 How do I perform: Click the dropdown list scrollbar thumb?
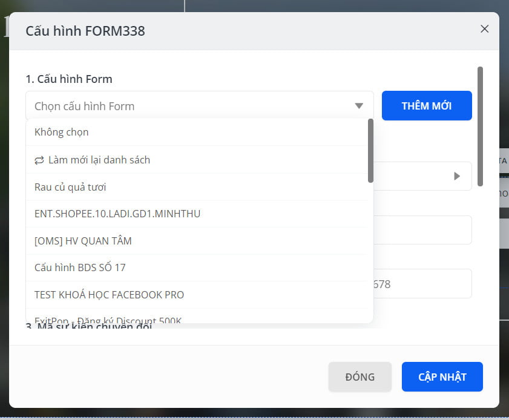tap(370, 151)
